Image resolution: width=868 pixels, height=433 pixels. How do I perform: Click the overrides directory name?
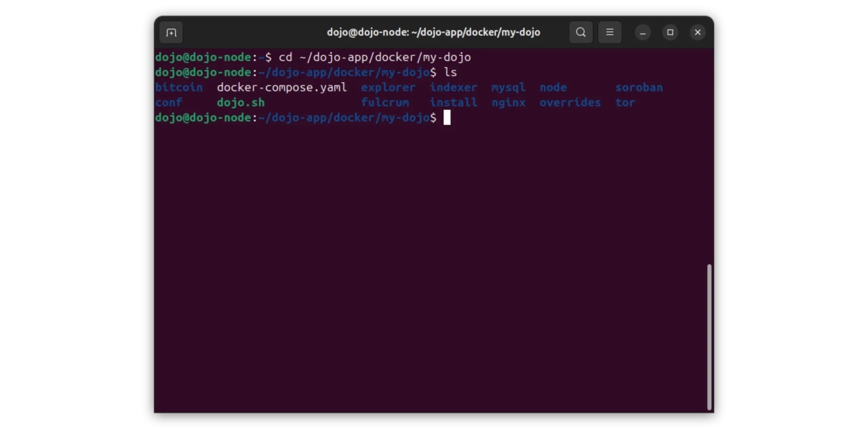570,102
